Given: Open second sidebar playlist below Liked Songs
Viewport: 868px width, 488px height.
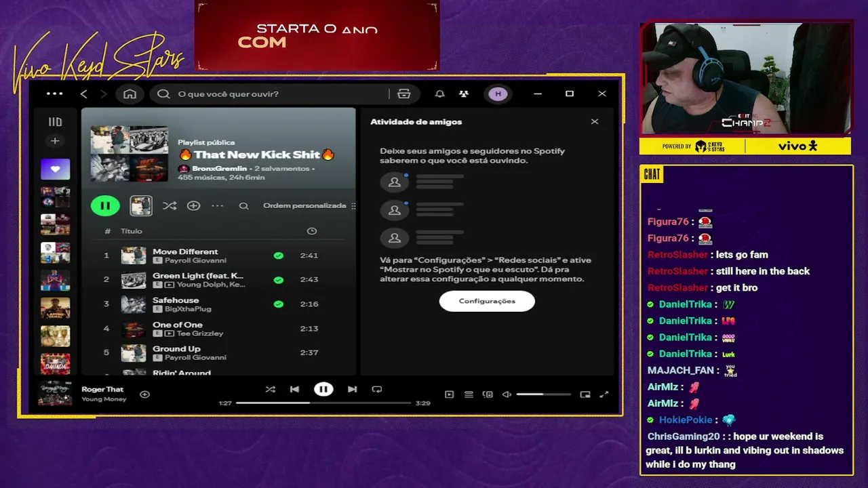Looking at the screenshot, I should [55, 224].
